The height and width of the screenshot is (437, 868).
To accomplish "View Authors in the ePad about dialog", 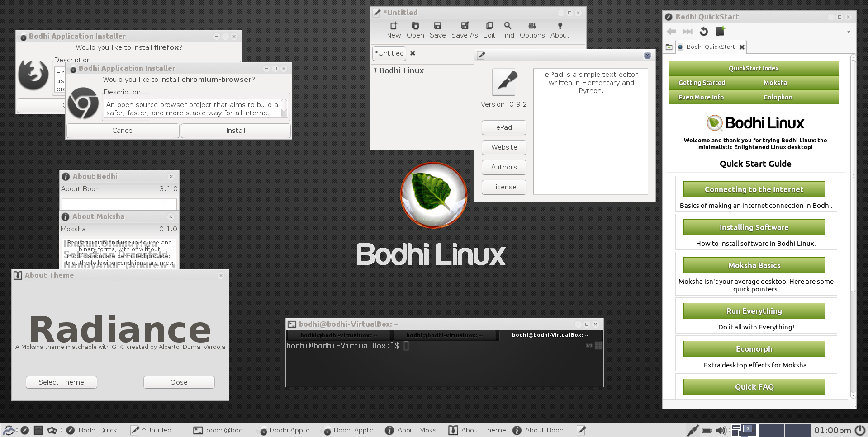I will tap(503, 167).
